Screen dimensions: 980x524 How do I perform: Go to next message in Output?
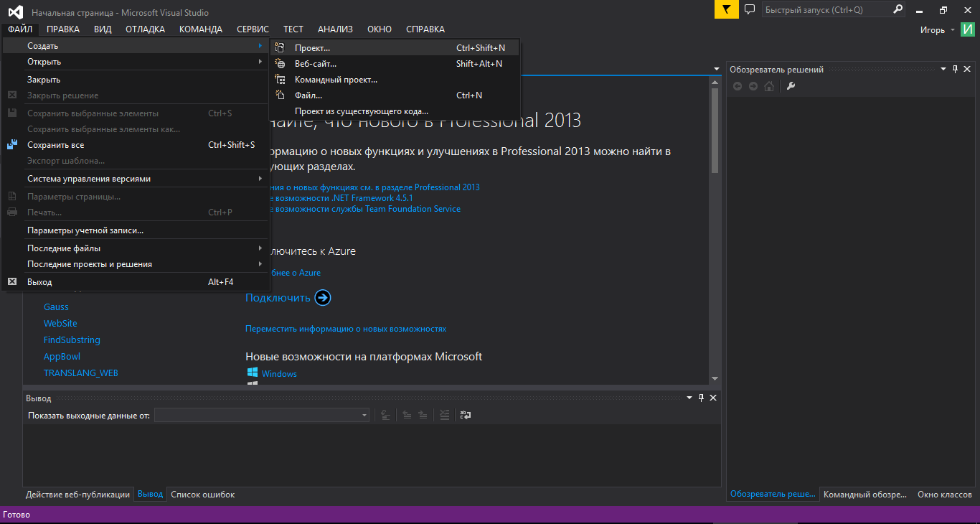coord(423,415)
